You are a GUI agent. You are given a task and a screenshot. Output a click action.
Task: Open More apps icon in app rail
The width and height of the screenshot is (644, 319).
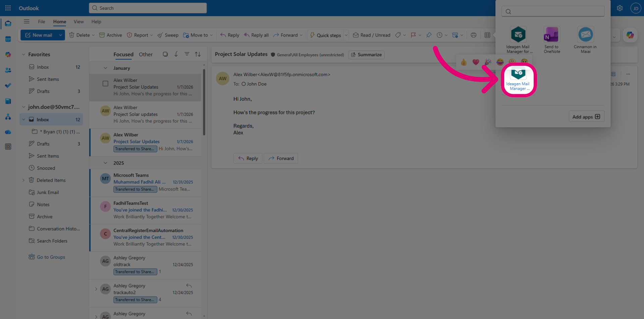(8, 147)
